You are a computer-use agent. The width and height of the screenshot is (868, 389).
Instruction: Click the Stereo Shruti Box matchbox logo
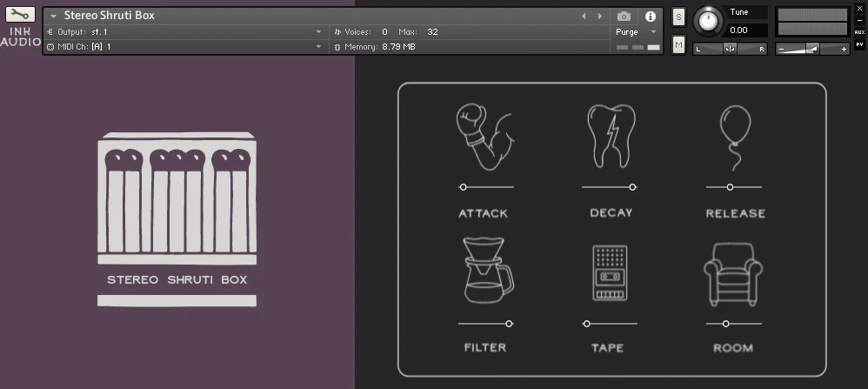[177, 219]
